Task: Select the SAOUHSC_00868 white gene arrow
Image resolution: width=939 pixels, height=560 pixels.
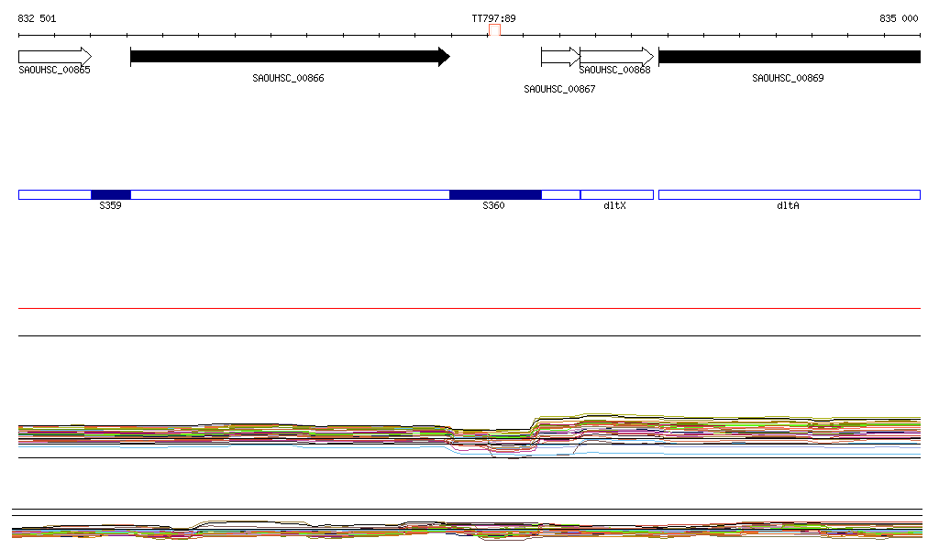Action: [x=616, y=57]
